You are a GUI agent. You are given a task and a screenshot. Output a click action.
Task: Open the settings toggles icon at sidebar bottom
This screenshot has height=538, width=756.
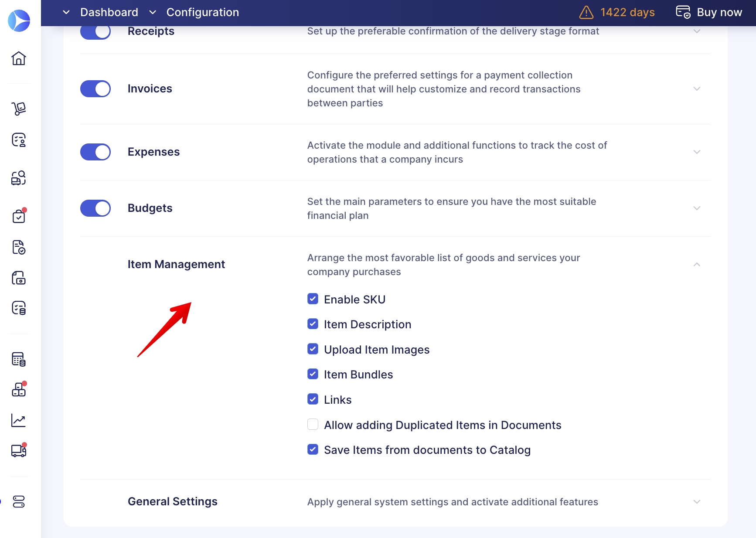(x=19, y=502)
